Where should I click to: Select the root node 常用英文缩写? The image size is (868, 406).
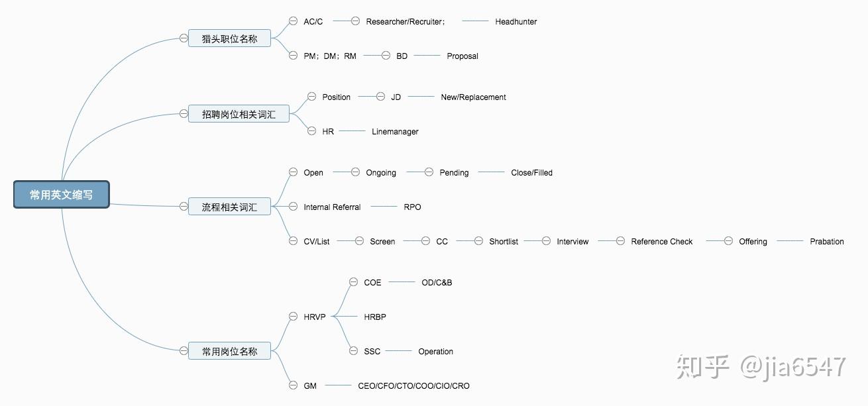(x=61, y=195)
